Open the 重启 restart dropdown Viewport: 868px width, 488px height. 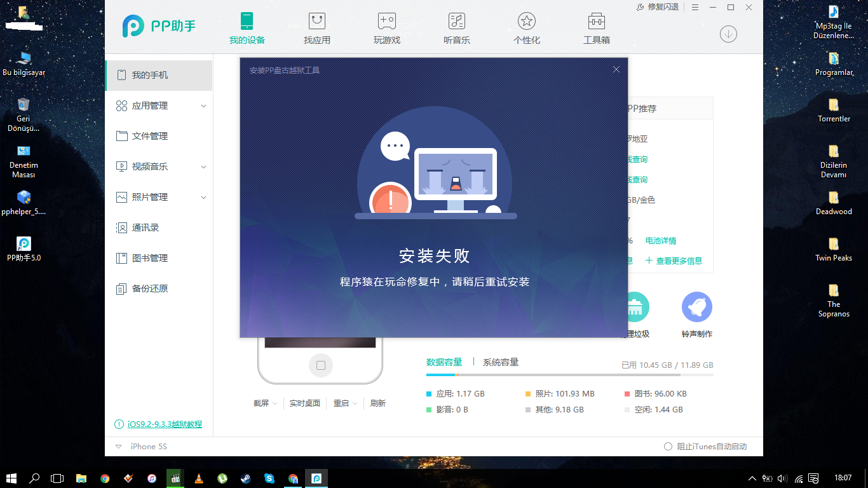[346, 403]
